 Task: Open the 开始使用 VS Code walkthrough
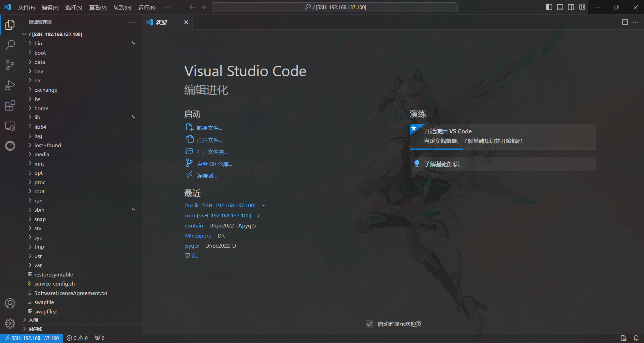click(x=503, y=137)
